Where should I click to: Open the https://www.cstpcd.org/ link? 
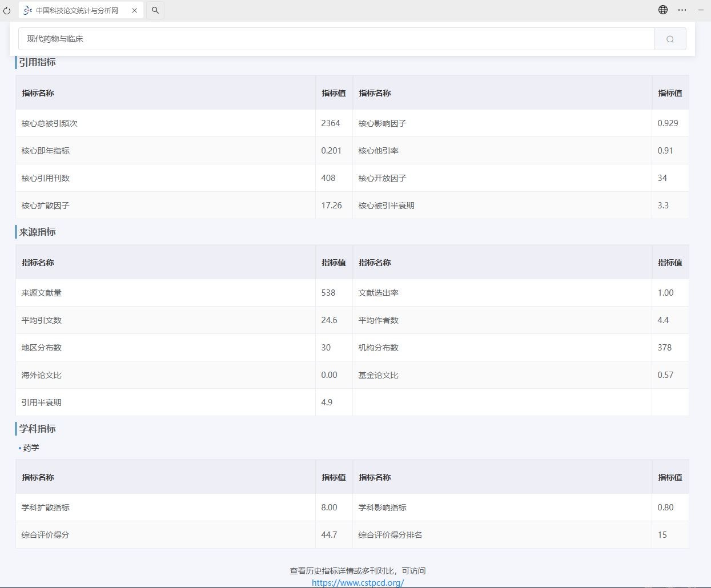click(357, 582)
